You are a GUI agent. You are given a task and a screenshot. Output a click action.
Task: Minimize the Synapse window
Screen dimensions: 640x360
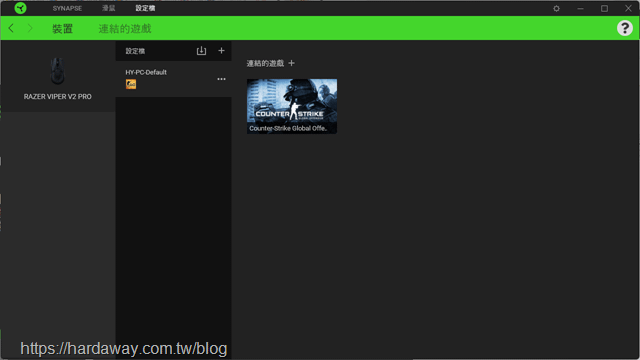click(580, 8)
